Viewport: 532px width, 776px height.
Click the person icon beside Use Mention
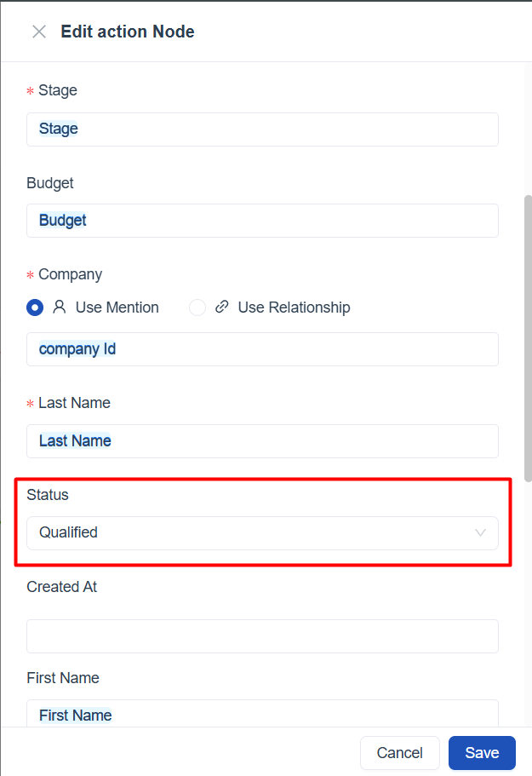[59, 308]
